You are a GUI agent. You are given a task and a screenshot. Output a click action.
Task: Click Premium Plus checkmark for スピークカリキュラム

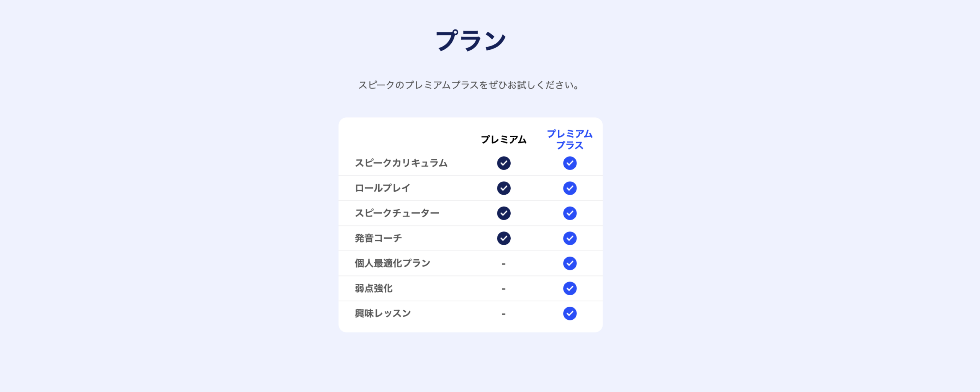(x=570, y=163)
